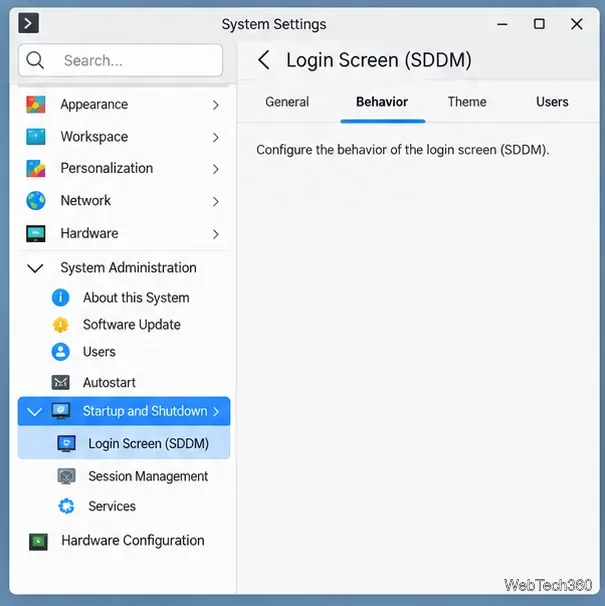Go back using the arrow beside Login Screen title
This screenshot has height=606, width=605.
pyautogui.click(x=264, y=60)
